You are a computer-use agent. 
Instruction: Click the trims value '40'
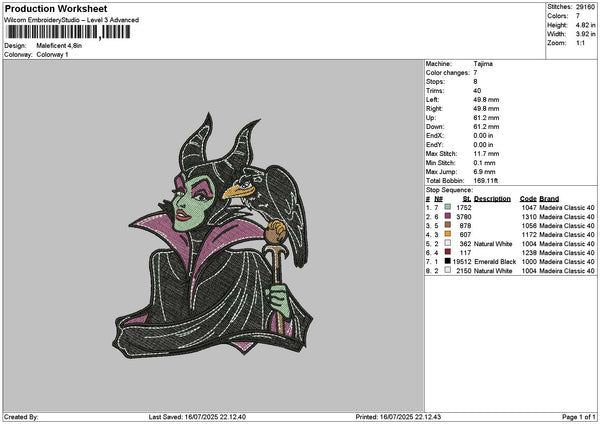(x=477, y=91)
